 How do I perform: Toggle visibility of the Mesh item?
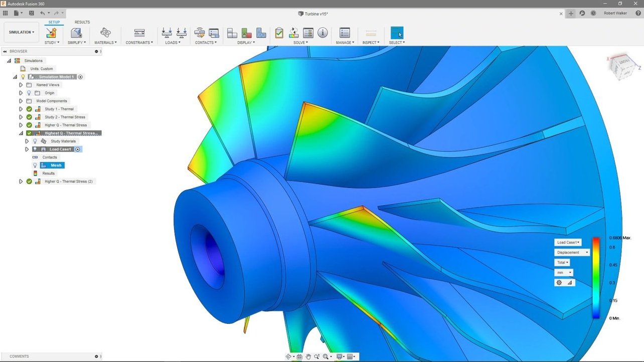(35, 165)
